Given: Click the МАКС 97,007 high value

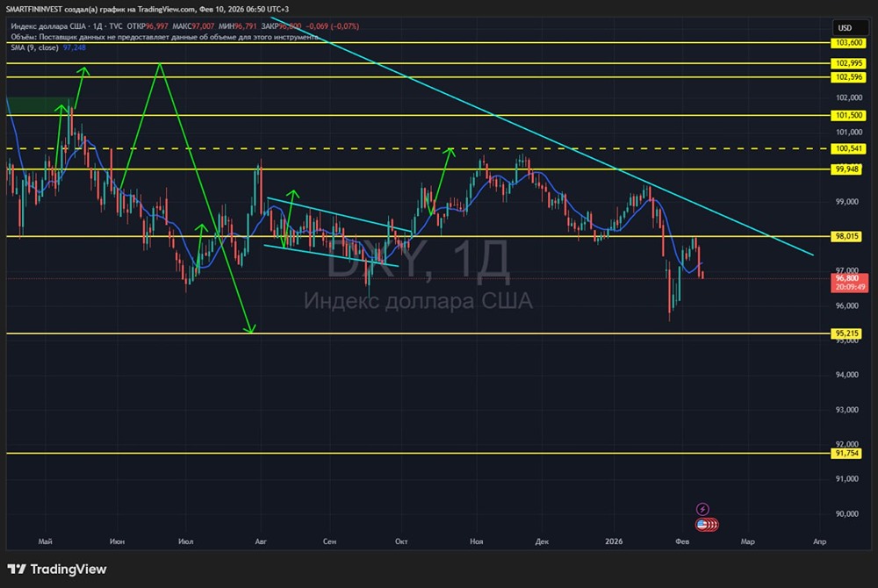Looking at the screenshot, I should click(x=193, y=25).
